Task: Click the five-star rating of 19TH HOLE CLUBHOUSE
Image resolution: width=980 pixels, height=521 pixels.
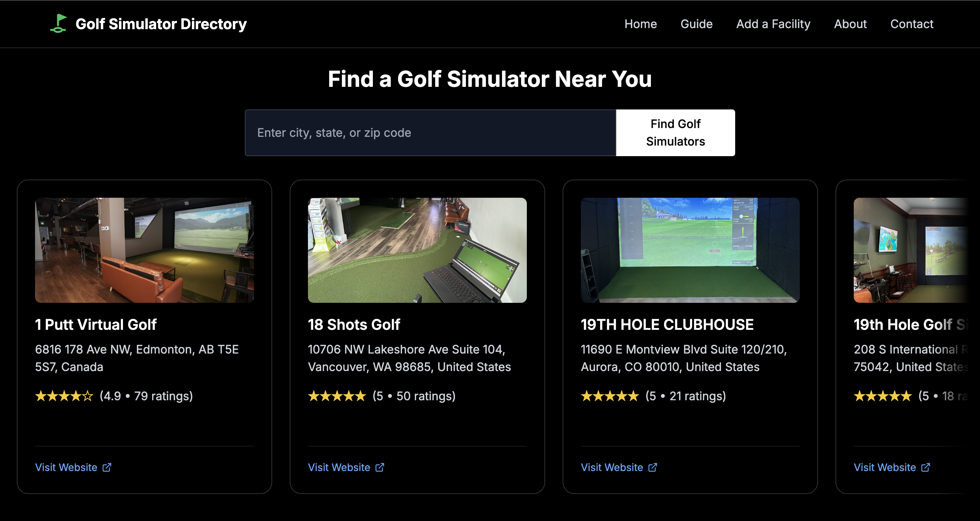Action: [609, 396]
